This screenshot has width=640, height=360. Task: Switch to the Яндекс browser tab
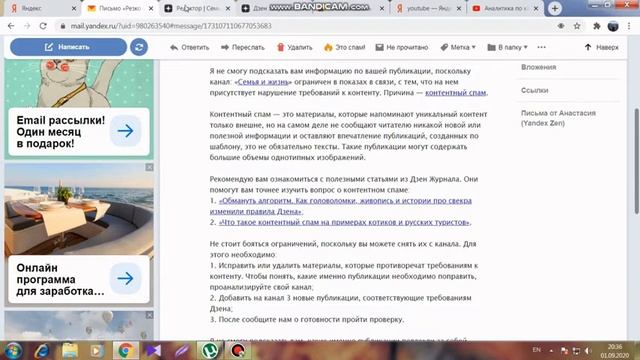[42, 8]
